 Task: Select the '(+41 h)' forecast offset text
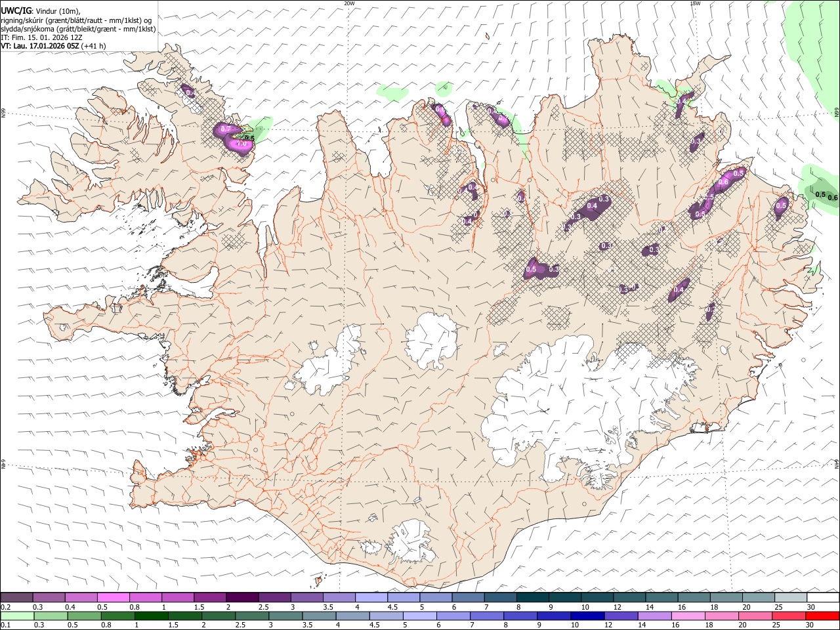tap(94, 46)
